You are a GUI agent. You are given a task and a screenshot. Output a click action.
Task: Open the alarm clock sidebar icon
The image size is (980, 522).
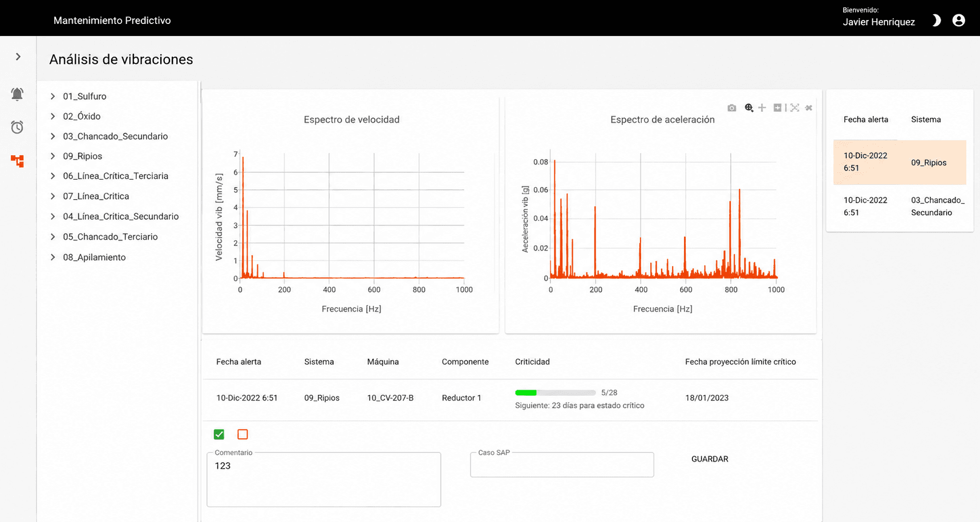click(x=17, y=127)
